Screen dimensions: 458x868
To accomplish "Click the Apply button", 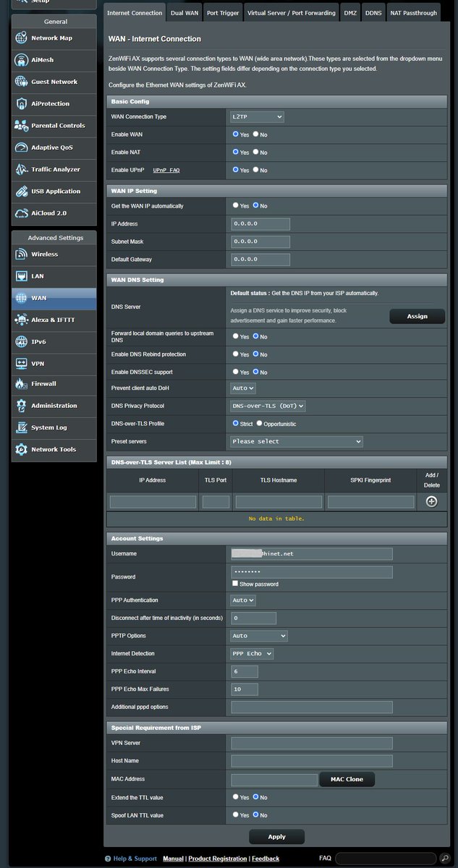I will click(276, 837).
